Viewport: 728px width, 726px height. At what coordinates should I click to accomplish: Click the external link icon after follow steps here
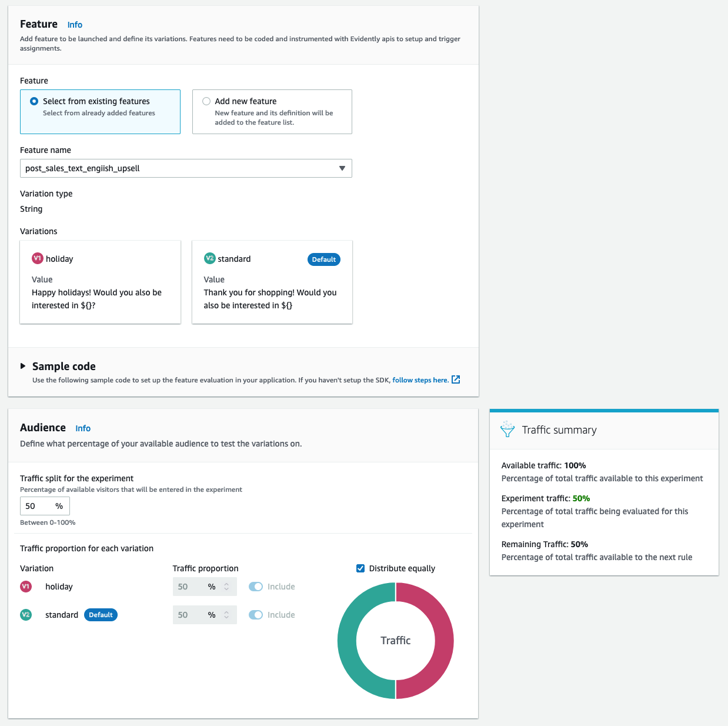(456, 379)
